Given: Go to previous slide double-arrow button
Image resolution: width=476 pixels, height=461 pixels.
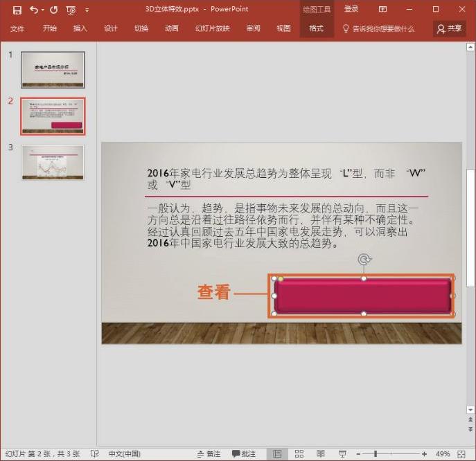Looking at the screenshot, I should [470, 419].
